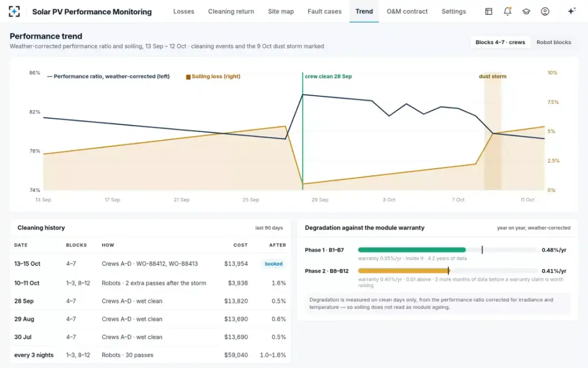588x368 pixels.
Task: Click the Soiling loss legend swatch
Action: [x=188, y=77]
